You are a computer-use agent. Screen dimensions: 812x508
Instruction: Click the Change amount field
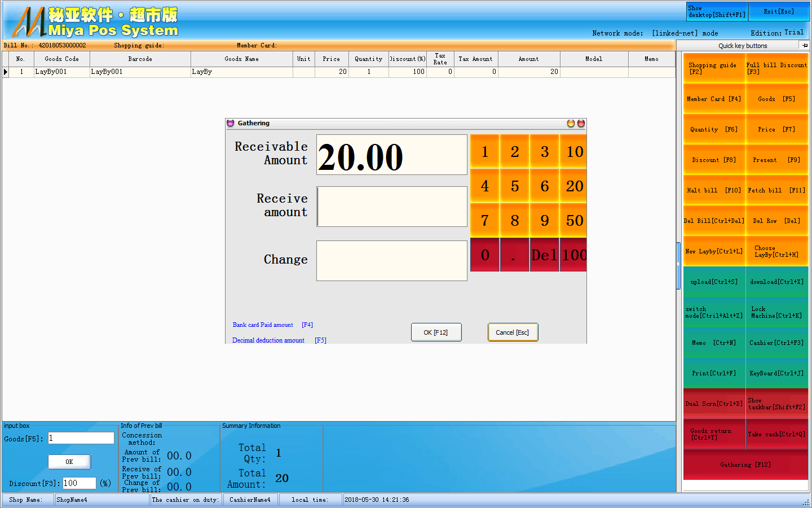[x=392, y=261]
